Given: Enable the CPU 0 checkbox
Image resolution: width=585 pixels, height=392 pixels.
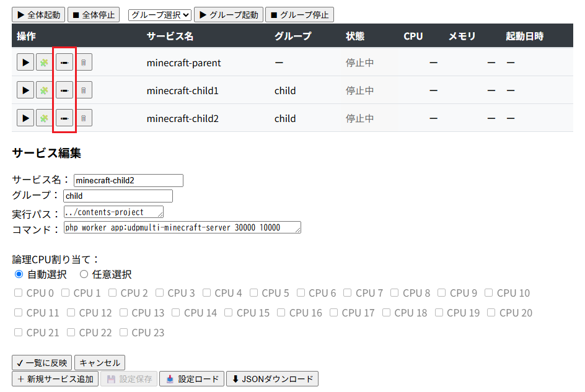Looking at the screenshot, I should click(18, 292).
